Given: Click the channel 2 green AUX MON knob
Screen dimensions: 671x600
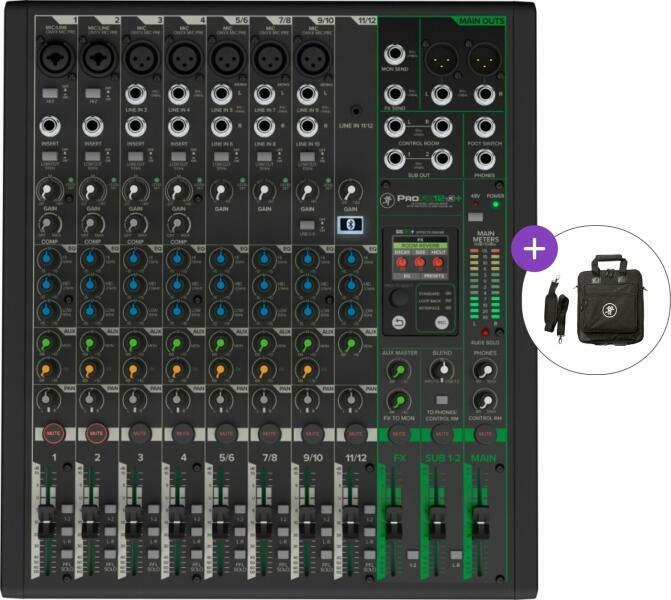Looking at the screenshot, I should [90, 343].
